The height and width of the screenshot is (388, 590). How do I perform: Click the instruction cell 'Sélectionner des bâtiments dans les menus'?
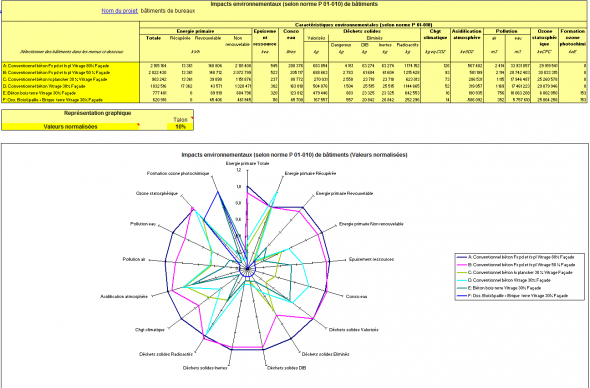71,52
